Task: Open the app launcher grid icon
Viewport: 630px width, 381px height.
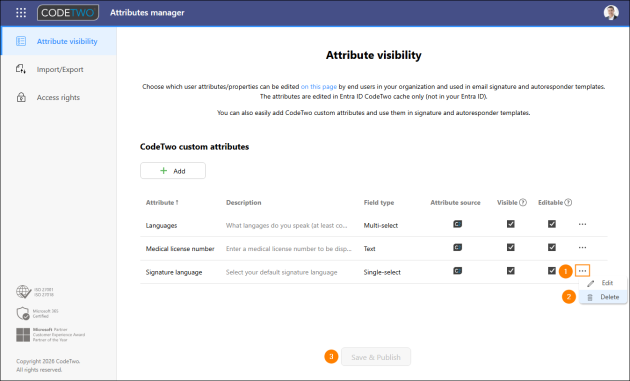Action: click(21, 12)
